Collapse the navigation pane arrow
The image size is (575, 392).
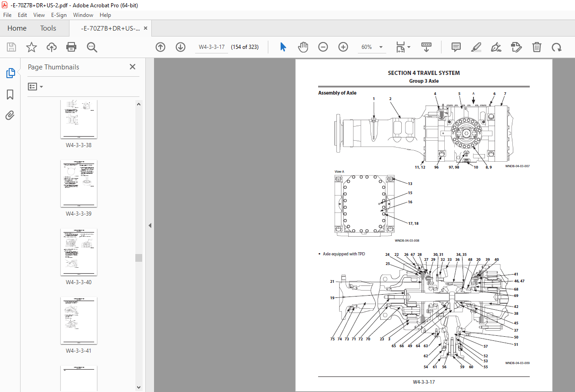coord(150,225)
